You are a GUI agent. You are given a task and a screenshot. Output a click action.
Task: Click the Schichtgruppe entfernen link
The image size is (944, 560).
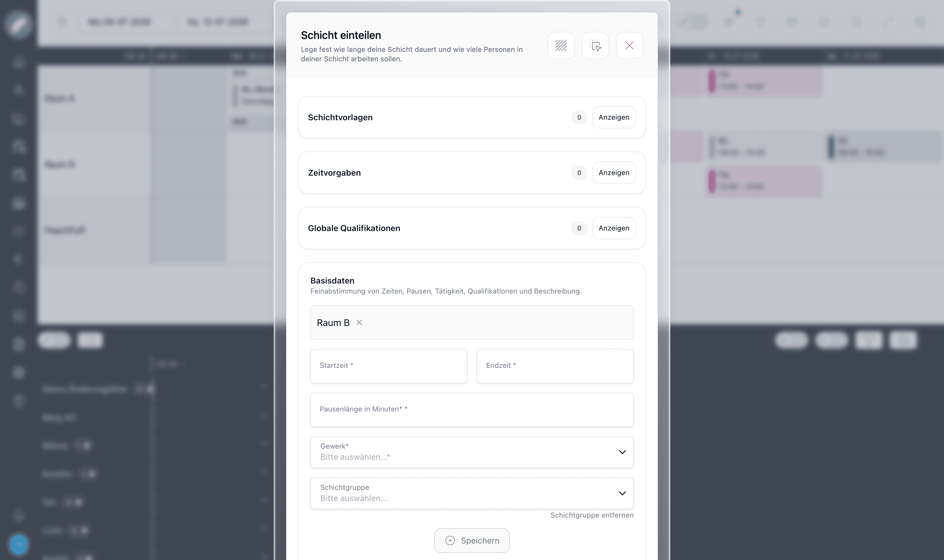[x=592, y=515]
